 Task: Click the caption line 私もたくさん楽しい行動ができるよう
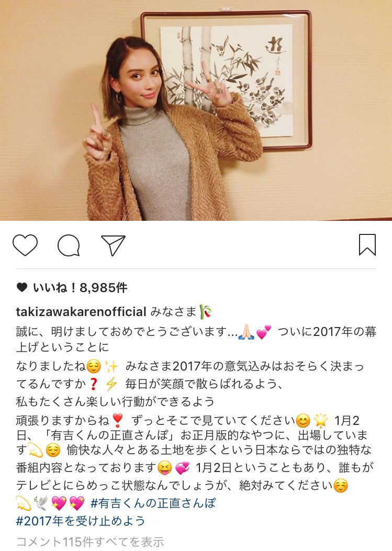point(115,401)
